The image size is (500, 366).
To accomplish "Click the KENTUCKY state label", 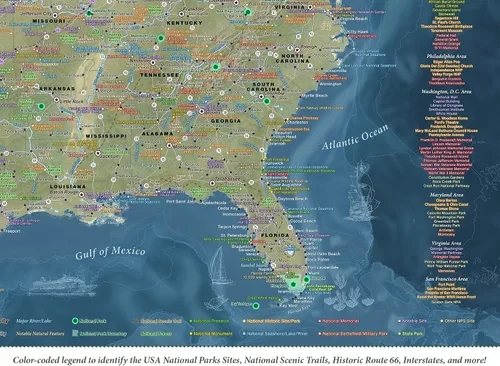I will tap(184, 23).
